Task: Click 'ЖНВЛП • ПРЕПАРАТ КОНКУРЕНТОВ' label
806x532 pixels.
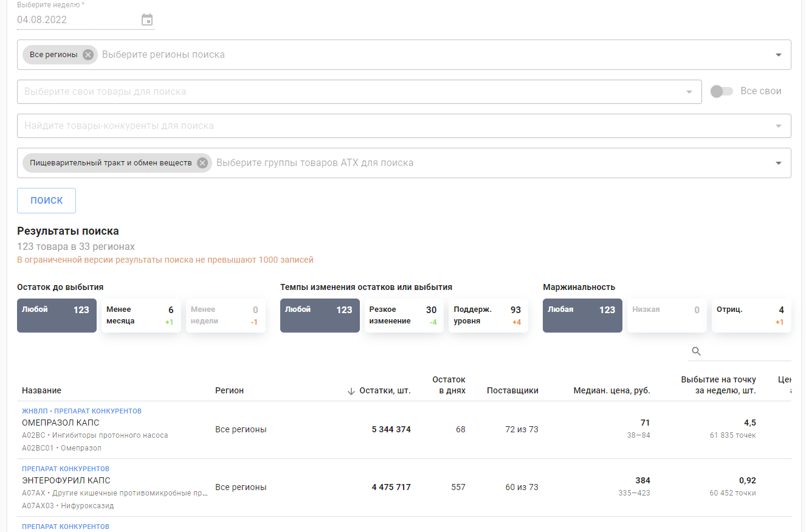Action: [x=81, y=411]
